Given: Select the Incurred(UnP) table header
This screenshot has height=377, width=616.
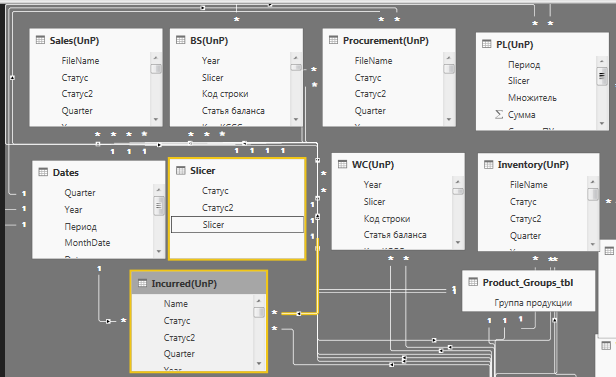Looking at the screenshot, I should 199,283.
